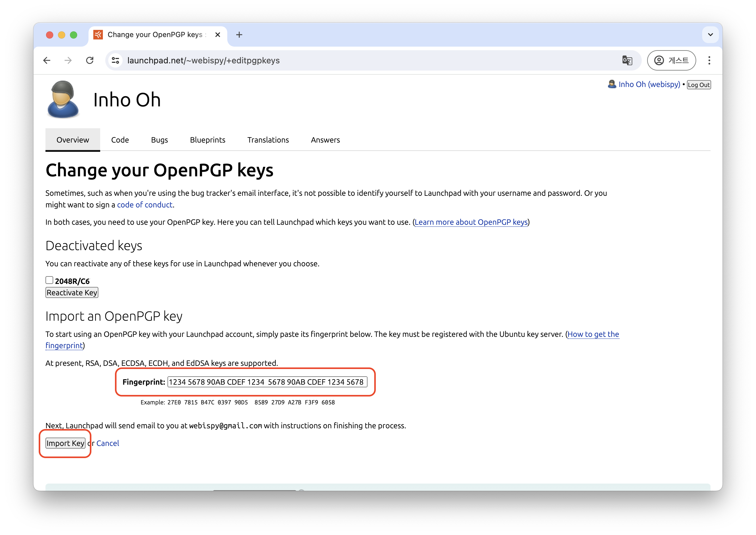
Task: Reload the Launchpad page
Action: 90,61
